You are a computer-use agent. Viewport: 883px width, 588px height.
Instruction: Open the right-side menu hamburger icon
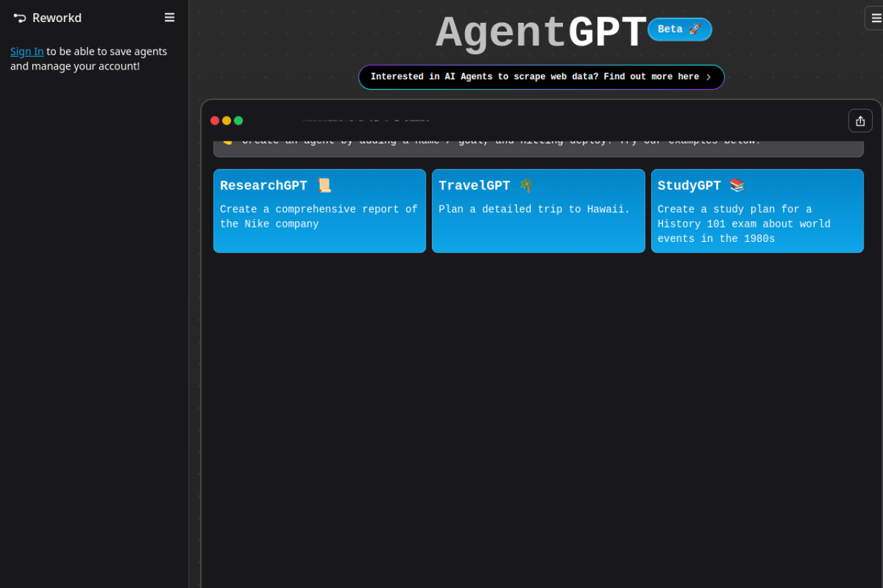(875, 18)
